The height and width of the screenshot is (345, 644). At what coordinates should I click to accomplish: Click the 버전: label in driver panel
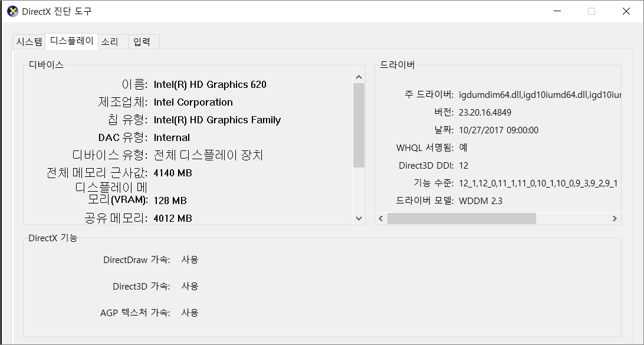444,113
